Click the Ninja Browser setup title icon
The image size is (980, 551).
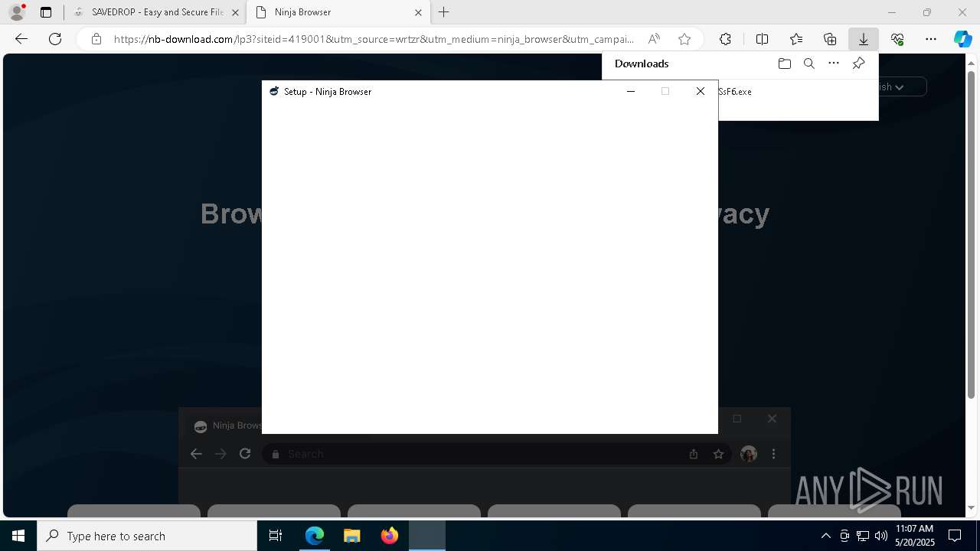point(274,91)
